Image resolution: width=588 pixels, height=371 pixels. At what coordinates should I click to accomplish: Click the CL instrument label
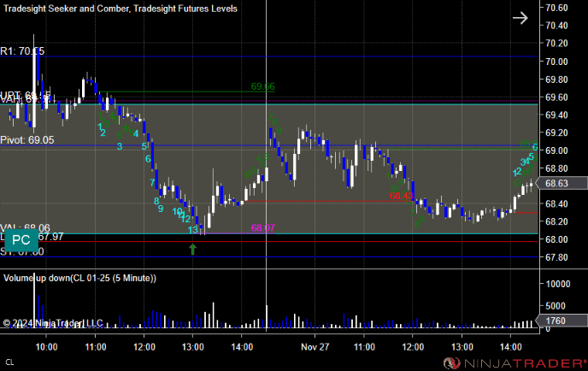coord(9,362)
